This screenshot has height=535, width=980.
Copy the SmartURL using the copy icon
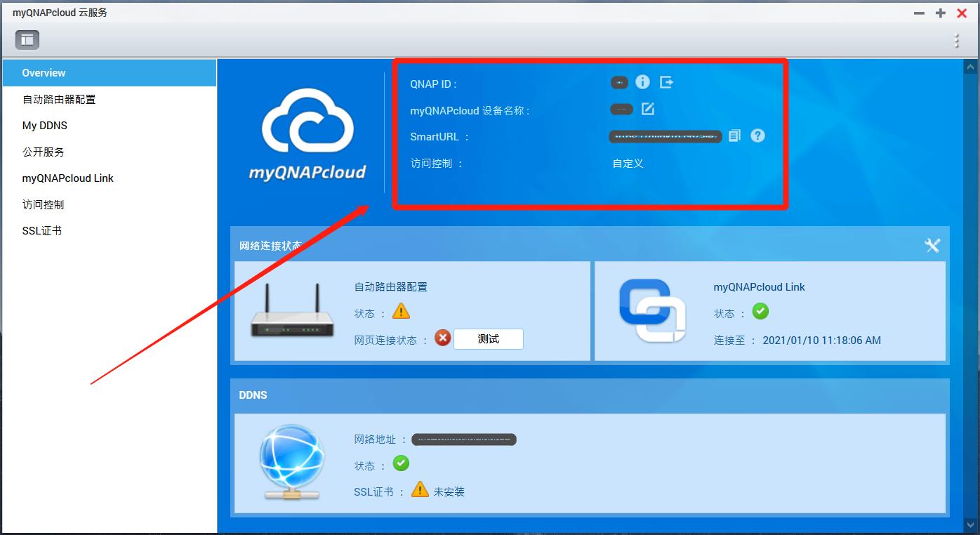[x=734, y=136]
